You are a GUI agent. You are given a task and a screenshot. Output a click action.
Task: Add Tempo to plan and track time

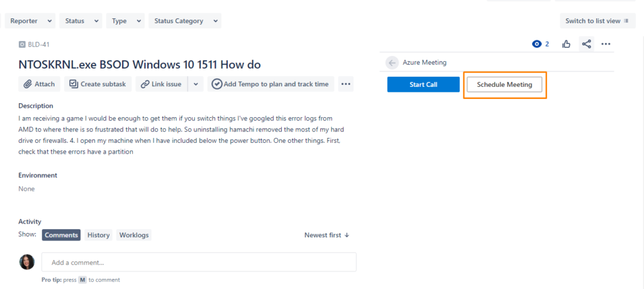click(270, 84)
